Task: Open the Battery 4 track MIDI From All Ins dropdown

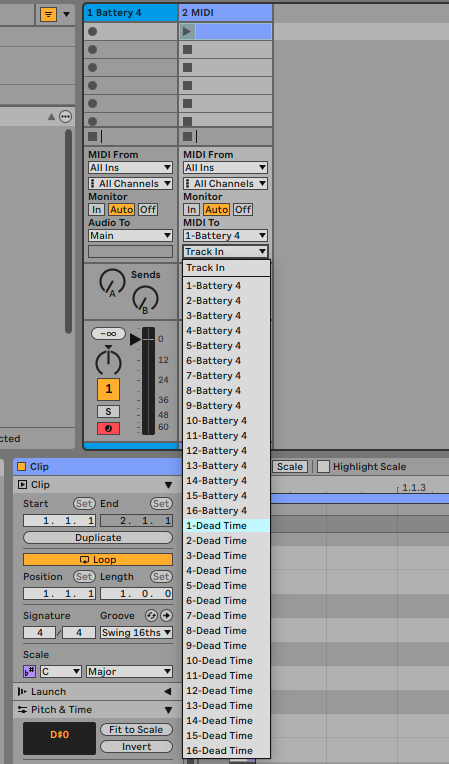Action: click(x=131, y=168)
